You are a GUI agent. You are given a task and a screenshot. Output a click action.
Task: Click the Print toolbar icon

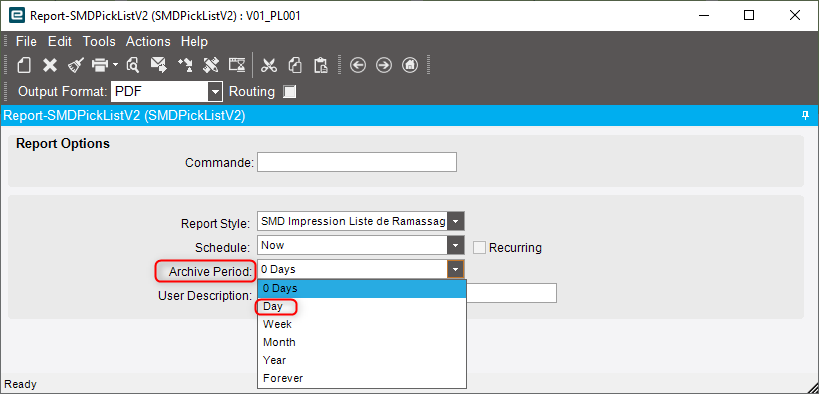click(x=100, y=65)
